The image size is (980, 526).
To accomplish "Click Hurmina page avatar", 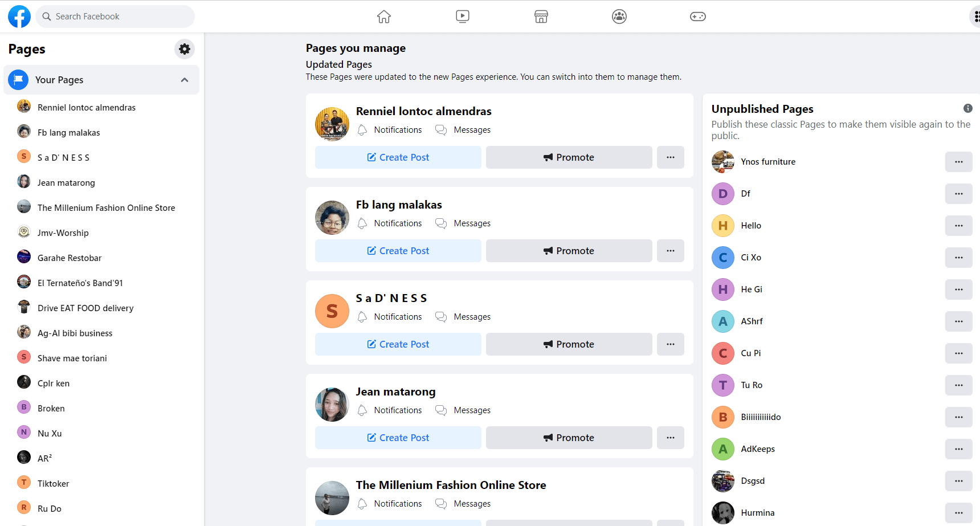I will coord(723,513).
